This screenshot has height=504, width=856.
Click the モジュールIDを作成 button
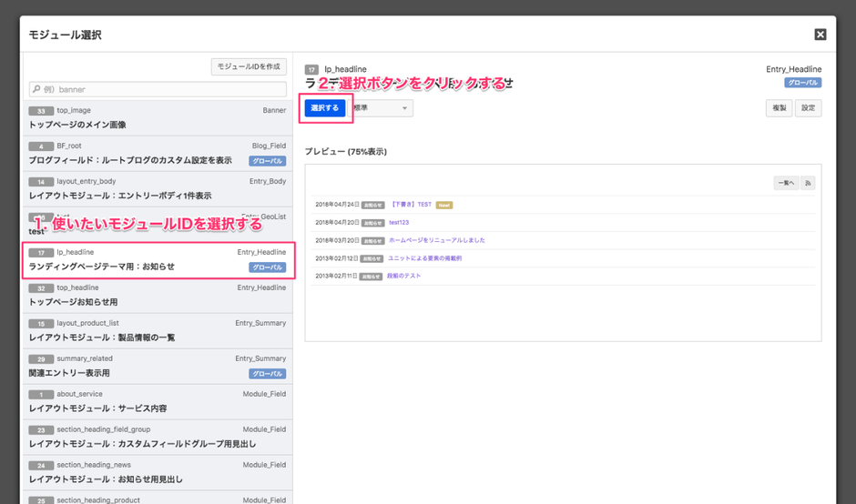(x=249, y=66)
